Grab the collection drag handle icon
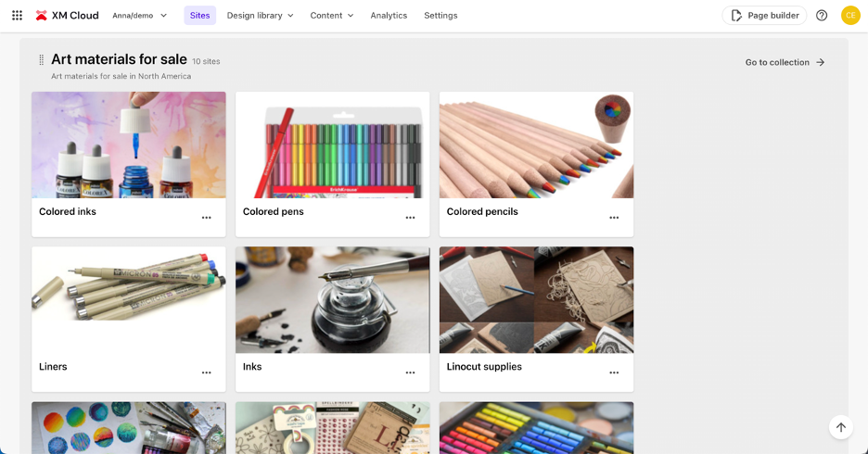 click(x=41, y=60)
